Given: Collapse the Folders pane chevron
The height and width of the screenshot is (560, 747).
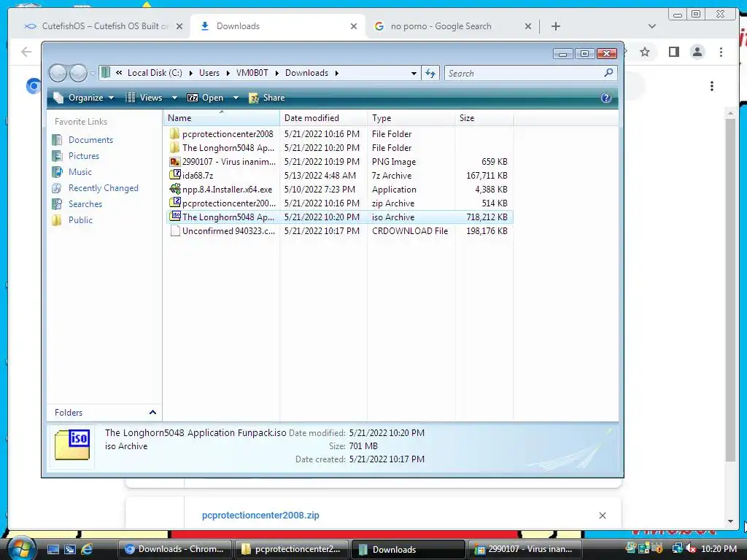Looking at the screenshot, I should coord(152,413).
